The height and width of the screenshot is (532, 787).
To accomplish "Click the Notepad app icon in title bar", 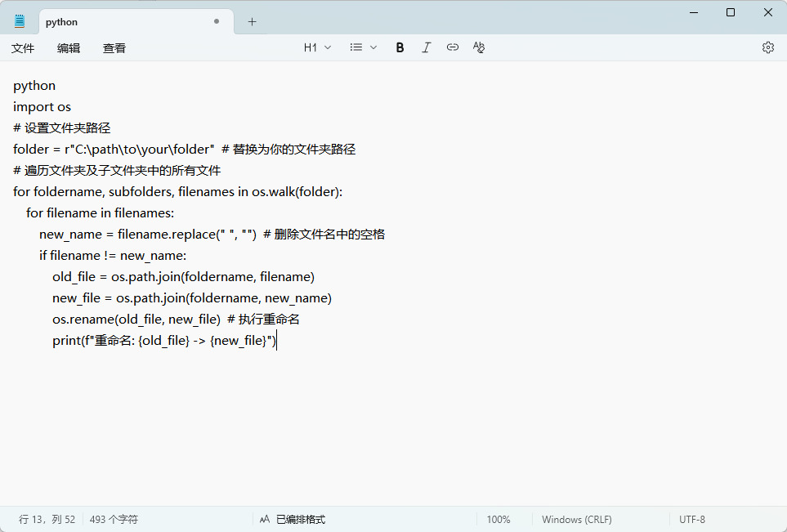I will coord(20,21).
